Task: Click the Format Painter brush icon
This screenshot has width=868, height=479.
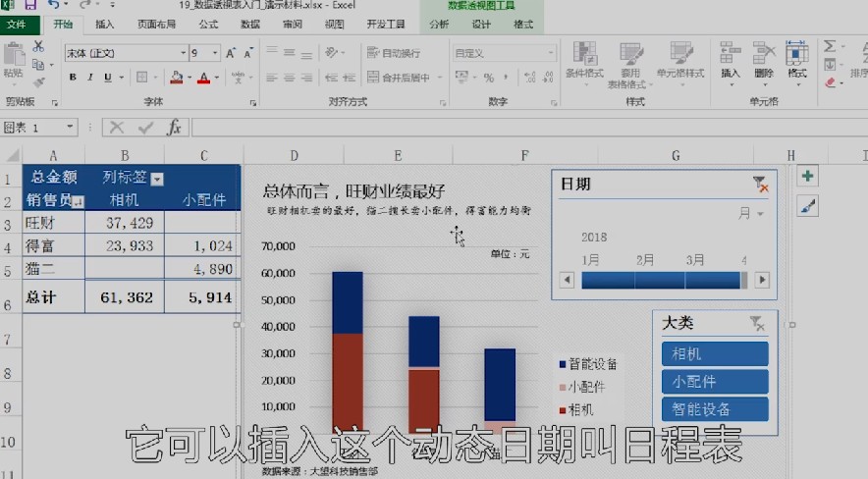Action: (x=38, y=83)
